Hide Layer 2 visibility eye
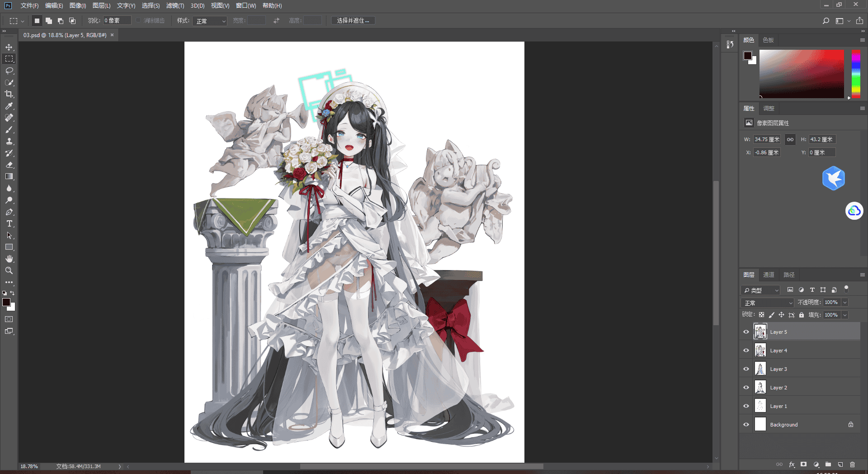The height and width of the screenshot is (474, 868). pos(746,387)
